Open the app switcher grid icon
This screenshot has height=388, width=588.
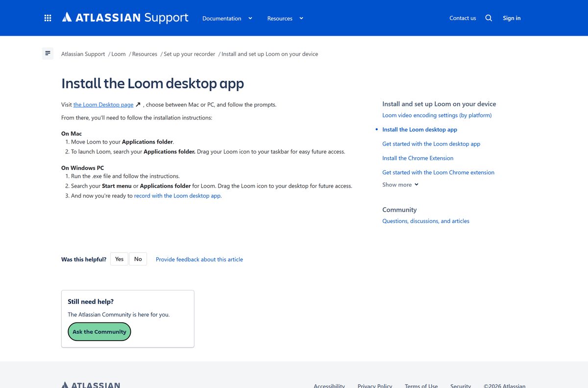pos(48,18)
